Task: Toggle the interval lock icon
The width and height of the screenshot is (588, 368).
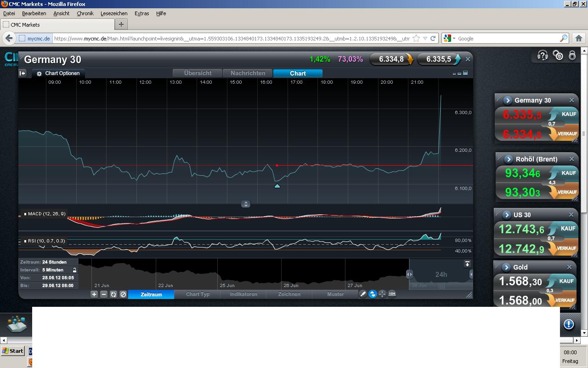Action: 74,270
